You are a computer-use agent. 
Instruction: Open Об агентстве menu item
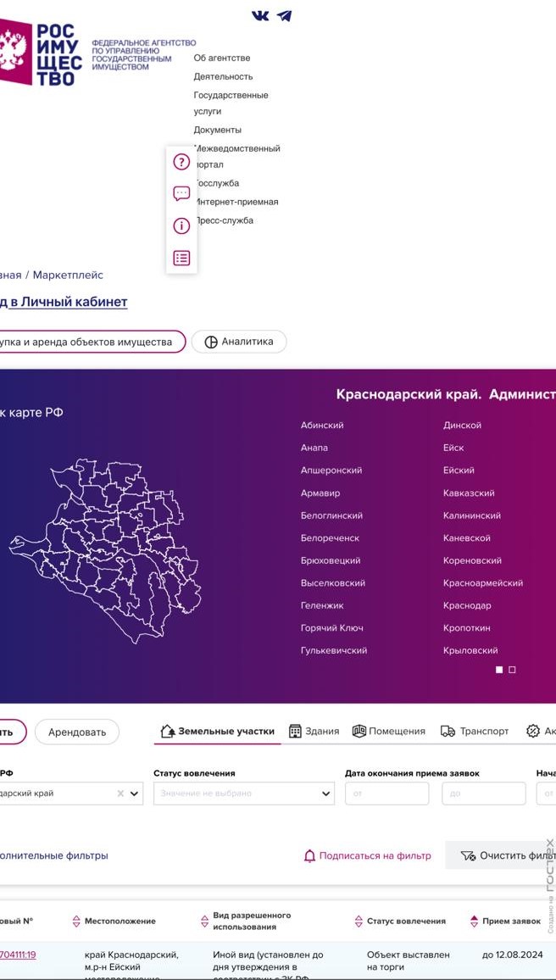[222, 58]
